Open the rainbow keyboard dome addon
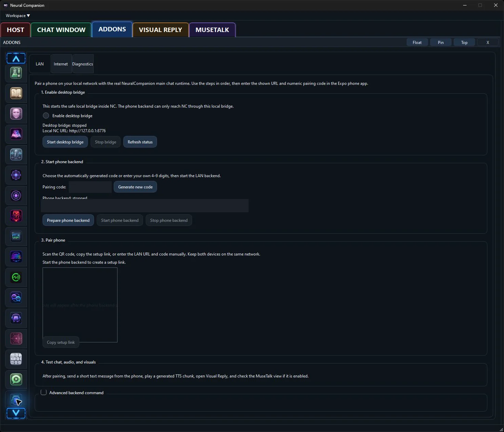 coord(16,257)
